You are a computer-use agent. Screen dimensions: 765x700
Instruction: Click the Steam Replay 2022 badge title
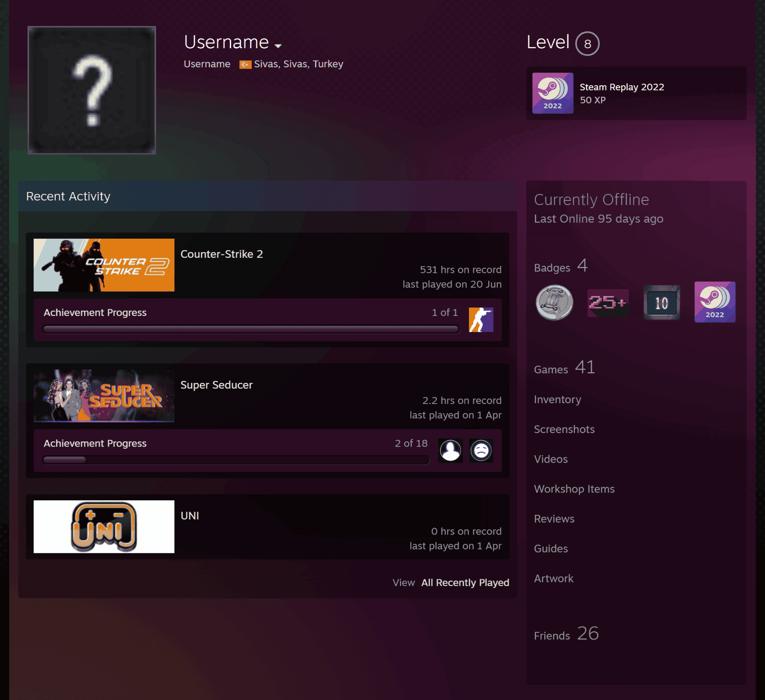click(622, 87)
